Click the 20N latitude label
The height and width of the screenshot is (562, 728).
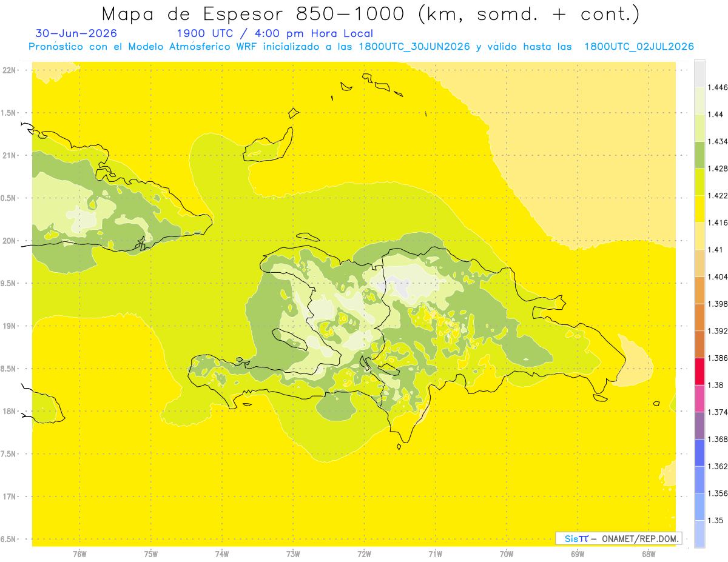click(x=10, y=241)
